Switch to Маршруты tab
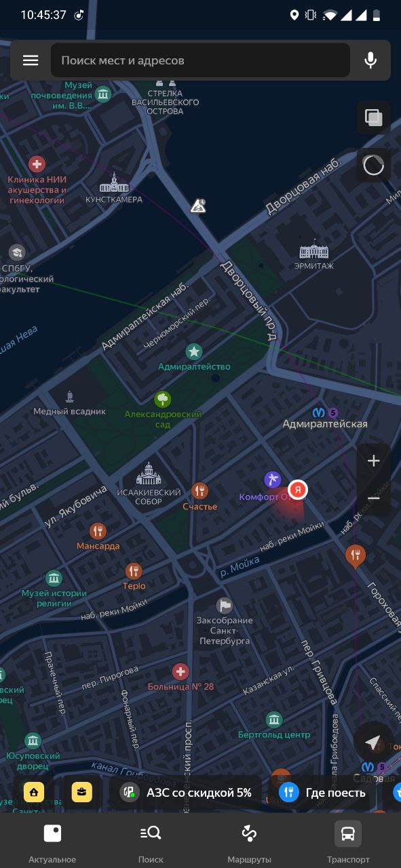 point(249,842)
